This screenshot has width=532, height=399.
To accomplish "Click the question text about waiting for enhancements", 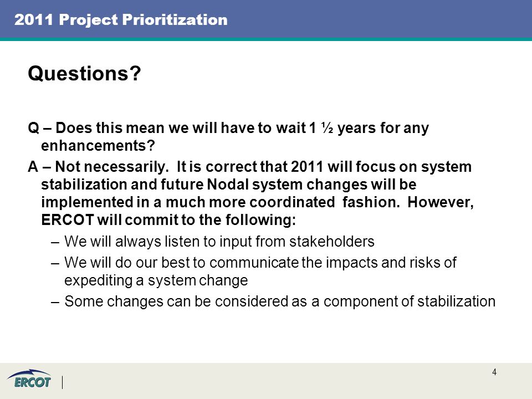I will tap(228, 137).
